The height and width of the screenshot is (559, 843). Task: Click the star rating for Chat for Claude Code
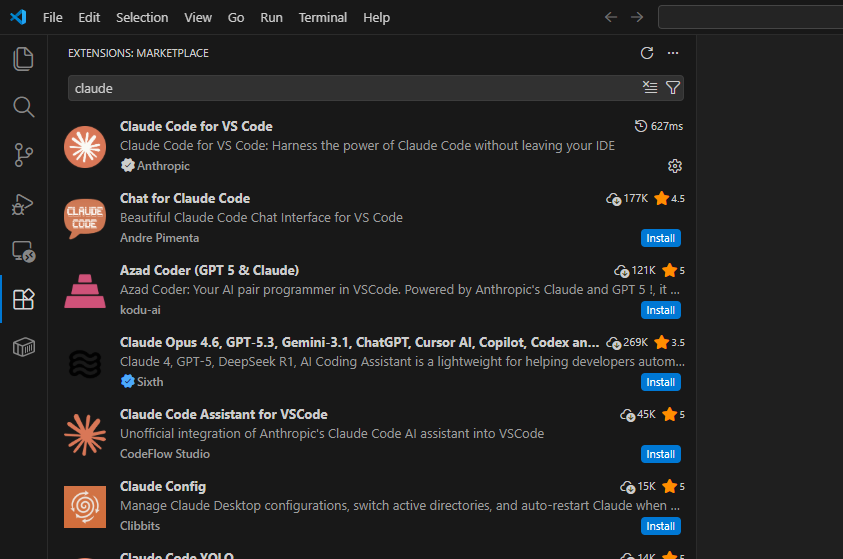(669, 198)
